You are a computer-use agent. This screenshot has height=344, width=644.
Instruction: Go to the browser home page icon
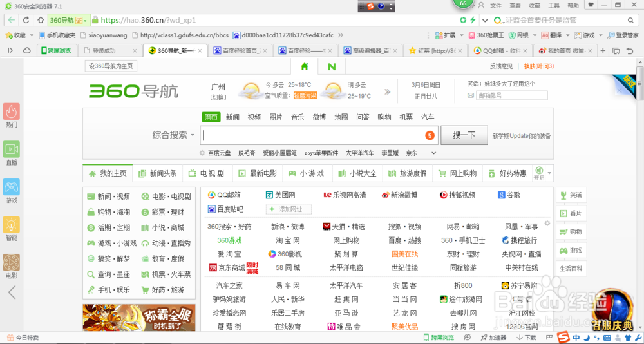pyautogui.click(x=40, y=20)
